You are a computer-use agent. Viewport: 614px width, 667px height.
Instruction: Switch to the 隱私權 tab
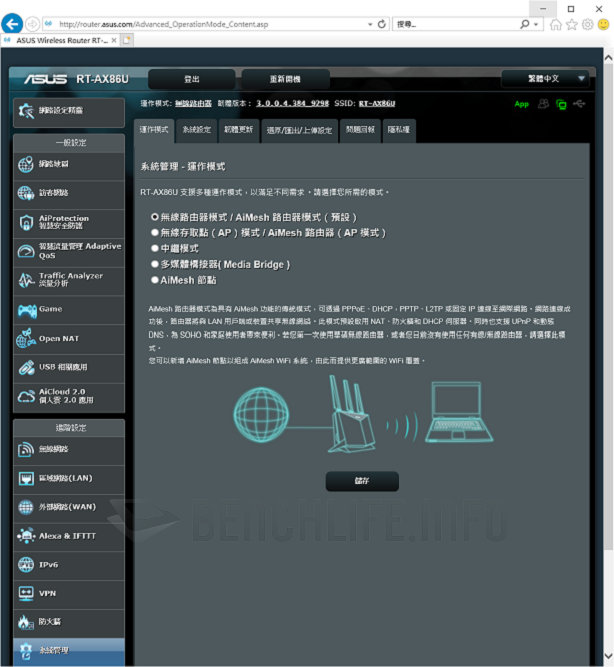[399, 130]
